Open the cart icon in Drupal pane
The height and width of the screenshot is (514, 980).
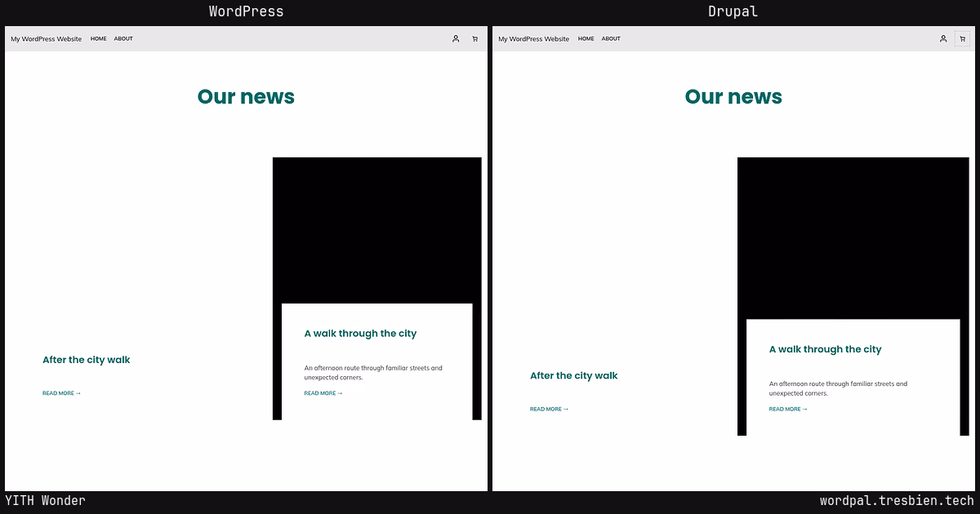click(x=962, y=38)
